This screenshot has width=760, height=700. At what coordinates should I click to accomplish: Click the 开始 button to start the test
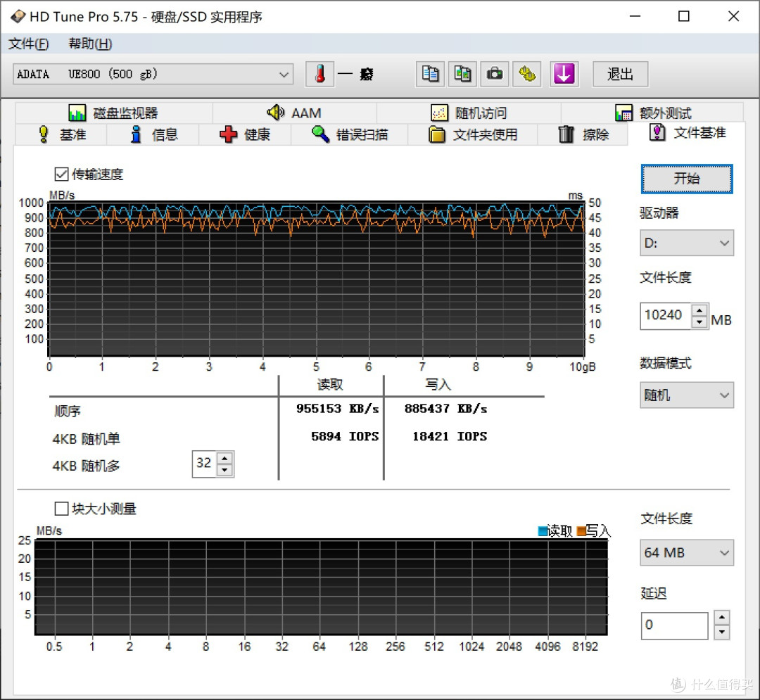[x=686, y=178]
